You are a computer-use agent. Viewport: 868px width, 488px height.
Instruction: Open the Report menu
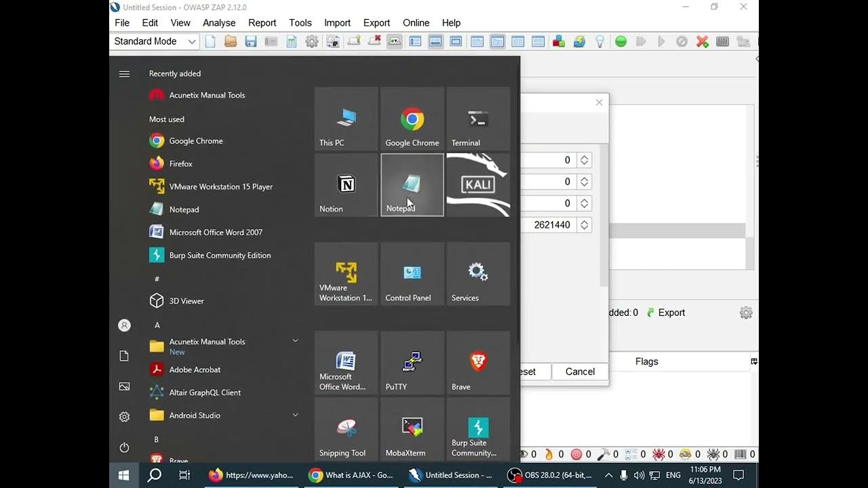[262, 22]
